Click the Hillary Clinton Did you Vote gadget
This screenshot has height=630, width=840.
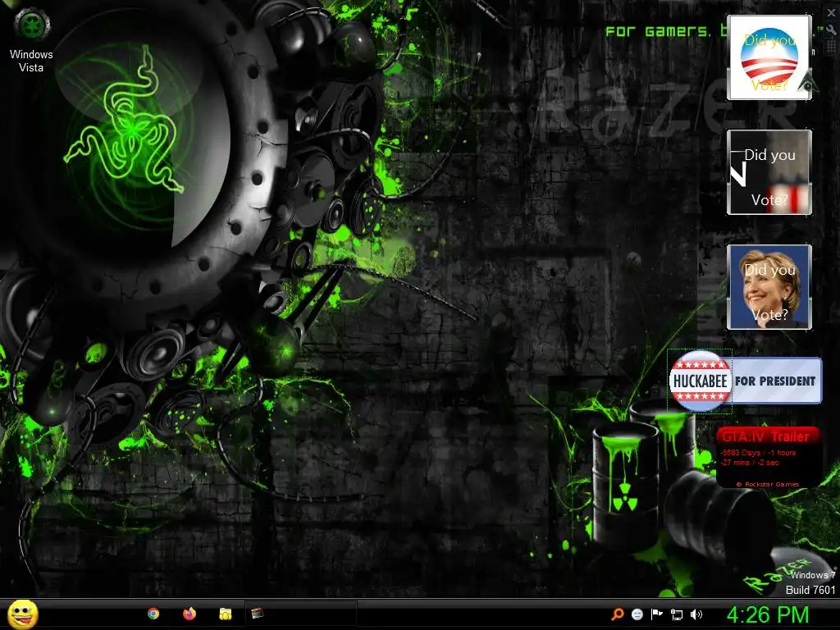tap(769, 286)
